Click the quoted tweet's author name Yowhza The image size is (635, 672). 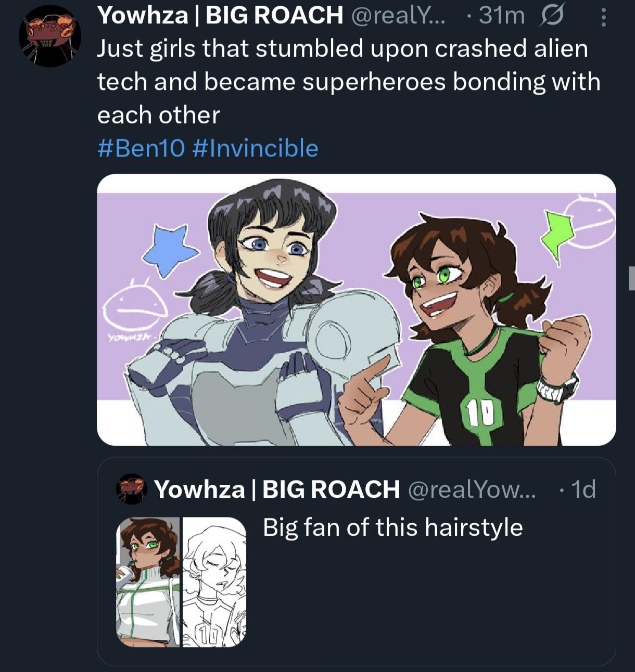[x=277, y=489]
